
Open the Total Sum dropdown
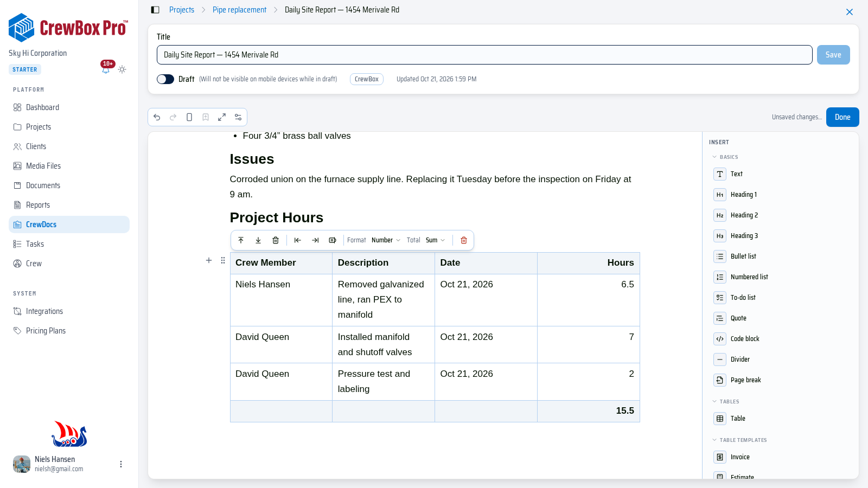[435, 240]
